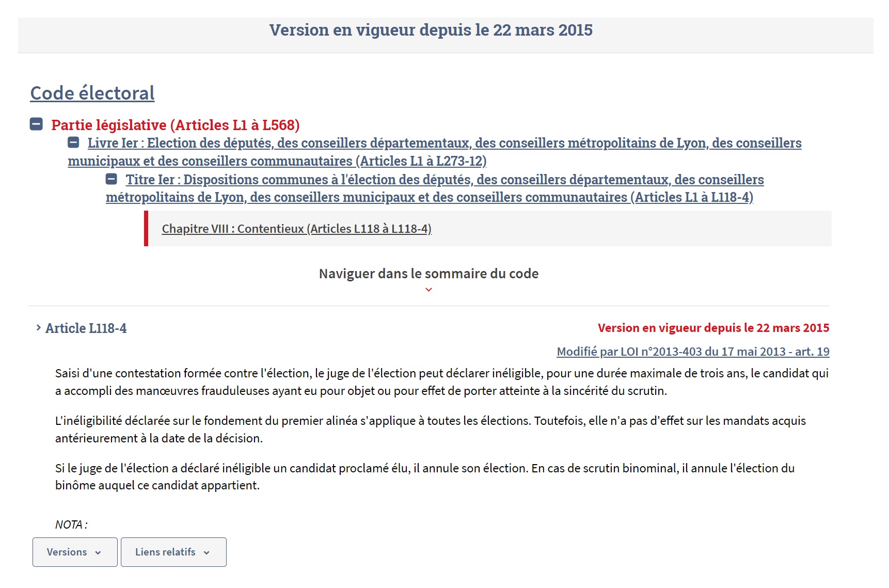Image resolution: width=889 pixels, height=588 pixels.
Task: Expand the Liens relatifs dropdown
Action: click(173, 552)
